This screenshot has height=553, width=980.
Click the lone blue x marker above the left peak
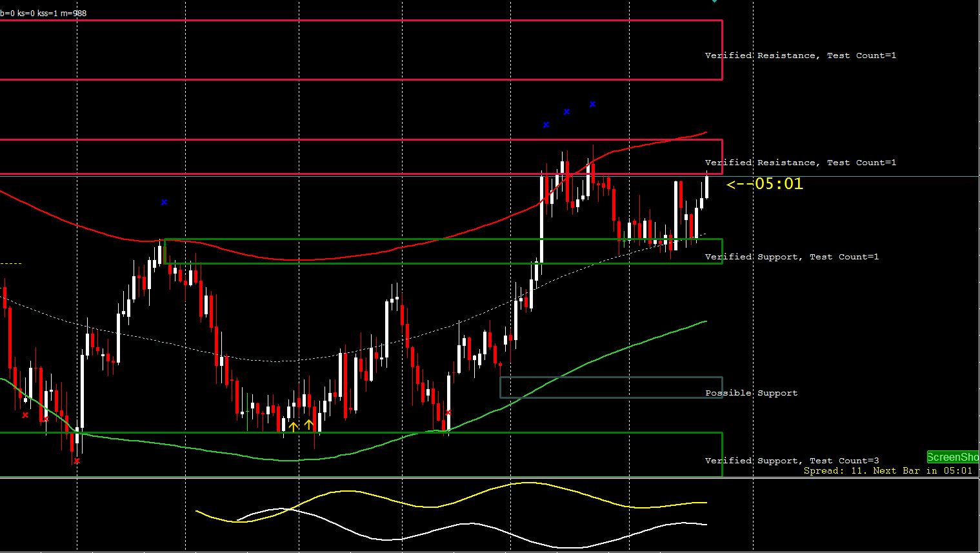164,202
